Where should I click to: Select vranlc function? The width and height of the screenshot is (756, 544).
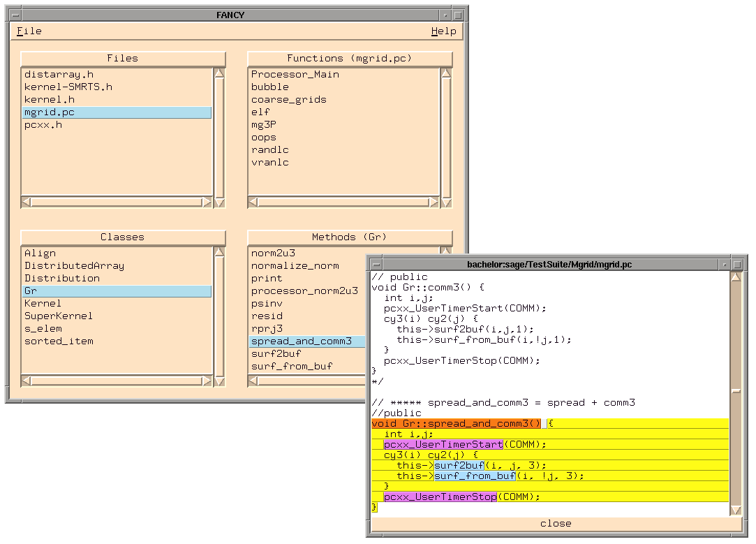point(343,163)
